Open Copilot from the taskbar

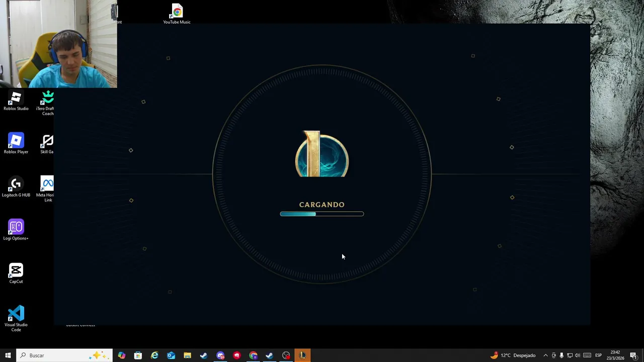(x=122, y=355)
